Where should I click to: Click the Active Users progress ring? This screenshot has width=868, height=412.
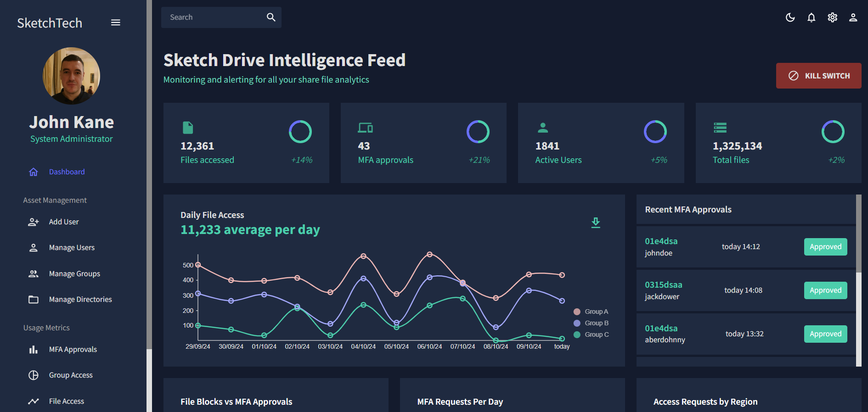[x=655, y=132]
